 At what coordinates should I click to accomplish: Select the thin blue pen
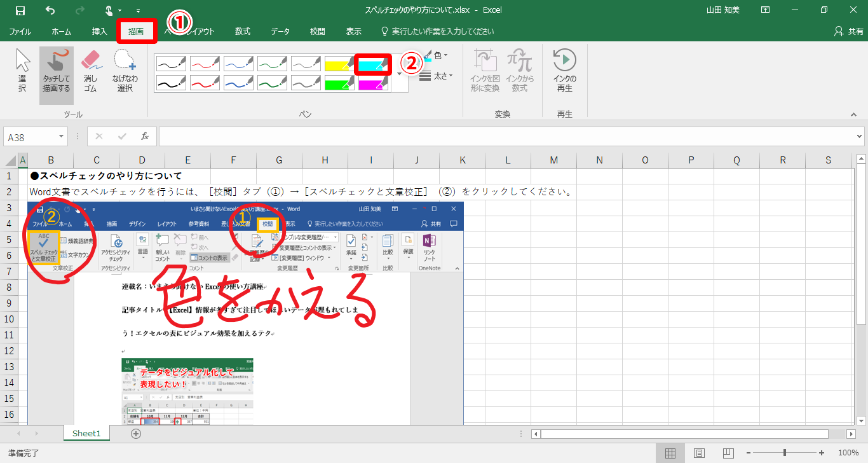pos(239,63)
